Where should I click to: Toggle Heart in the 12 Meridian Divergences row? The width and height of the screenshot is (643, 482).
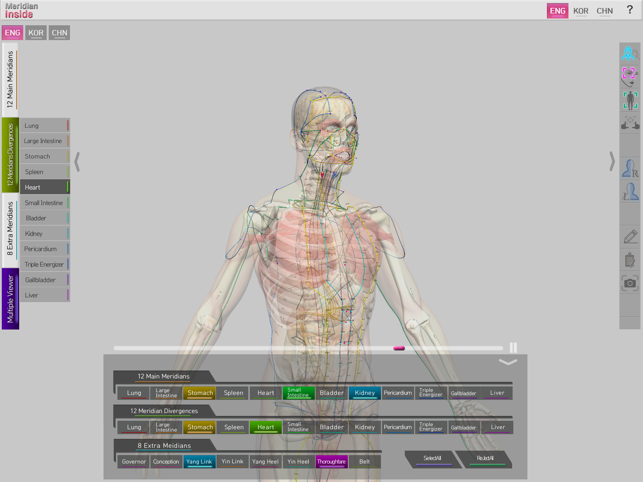pos(265,427)
